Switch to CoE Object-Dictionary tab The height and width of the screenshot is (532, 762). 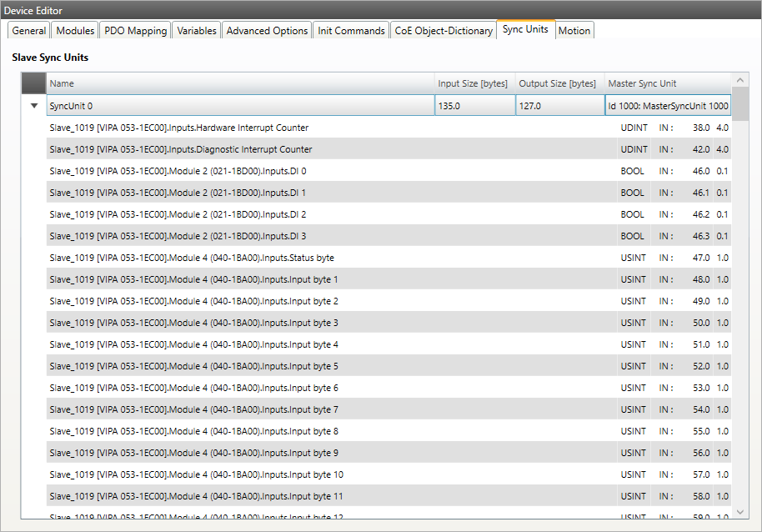[x=444, y=31]
